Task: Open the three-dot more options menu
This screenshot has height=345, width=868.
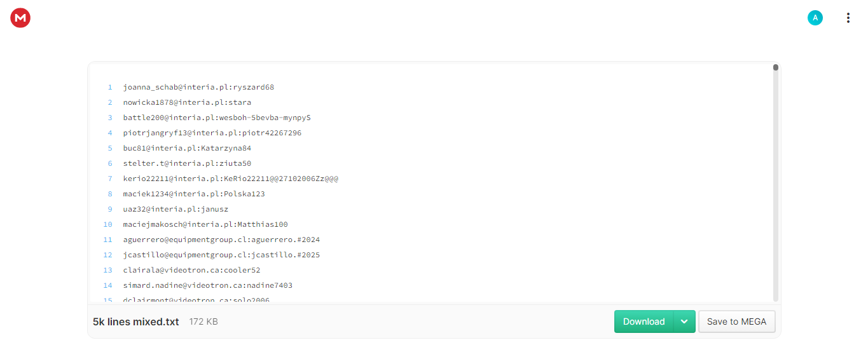Action: click(848, 18)
